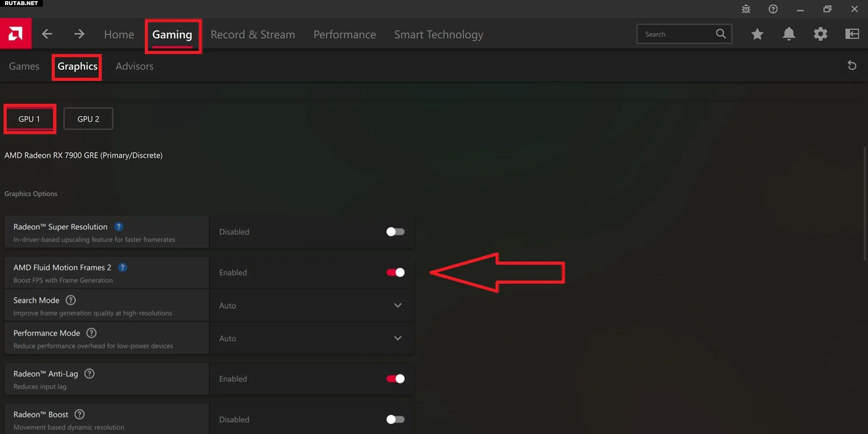The height and width of the screenshot is (434, 868).
Task: Show help for Radeon Anti-Lag
Action: 90,374
